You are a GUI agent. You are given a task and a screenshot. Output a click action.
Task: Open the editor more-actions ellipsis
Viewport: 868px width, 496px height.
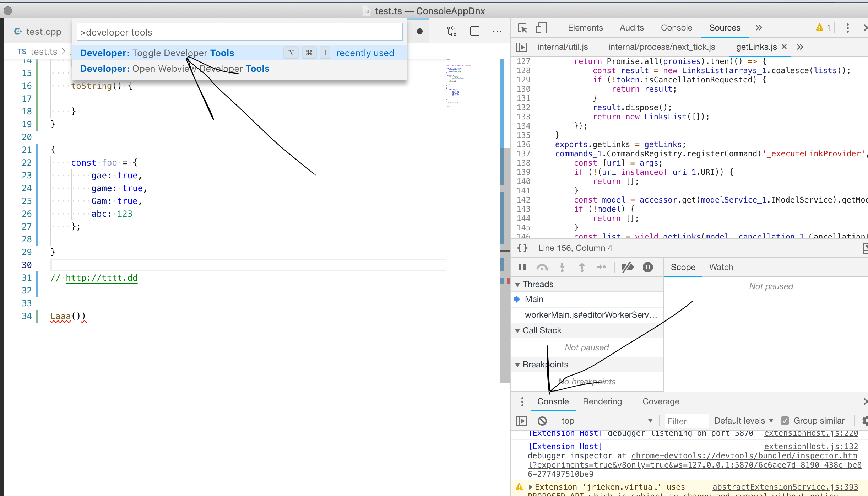497,31
